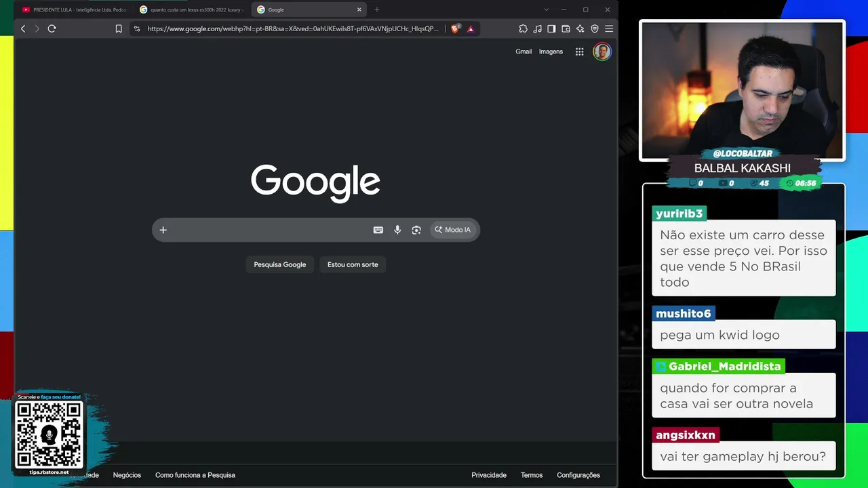Click the Google logo
The width and height of the screenshot is (868, 488).
click(315, 182)
